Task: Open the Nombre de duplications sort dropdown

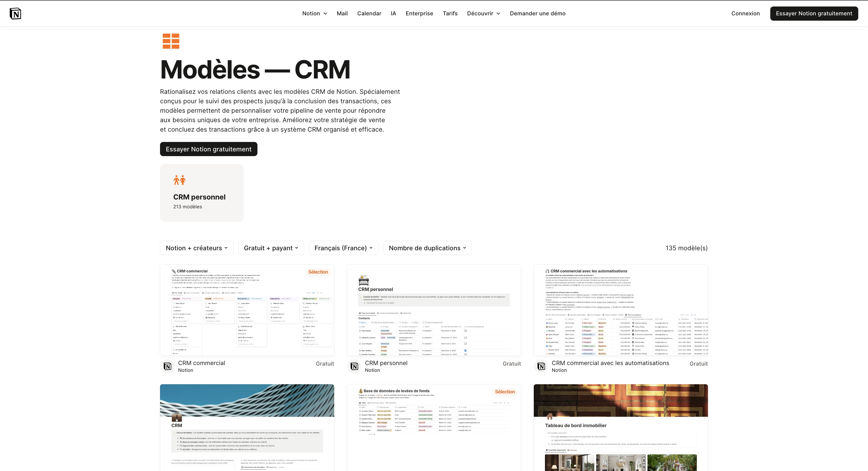Action: click(x=427, y=248)
